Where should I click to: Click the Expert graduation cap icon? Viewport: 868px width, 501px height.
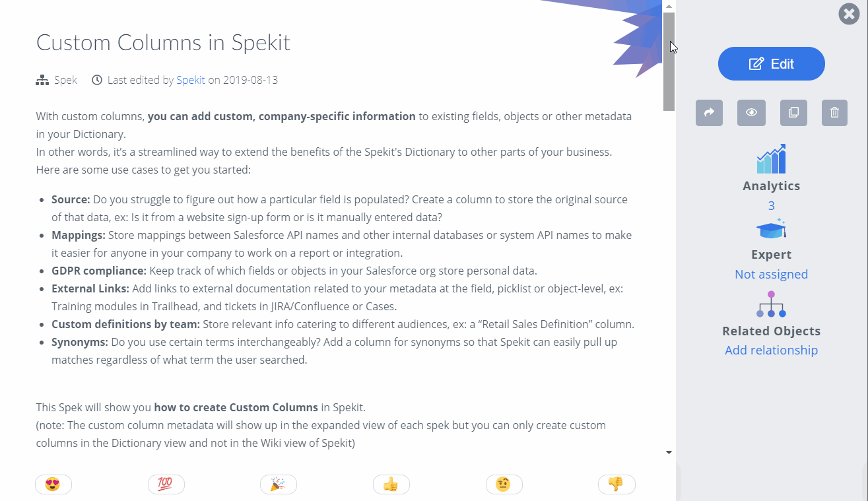point(771,229)
